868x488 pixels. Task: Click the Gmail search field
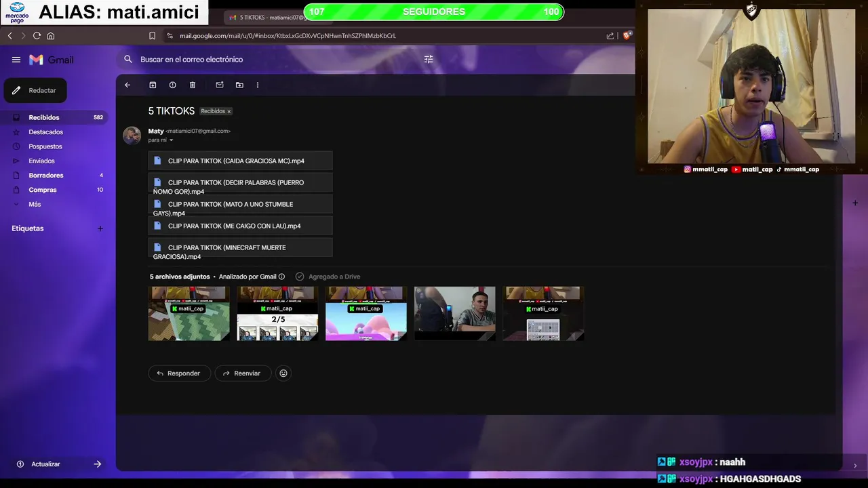click(x=278, y=60)
